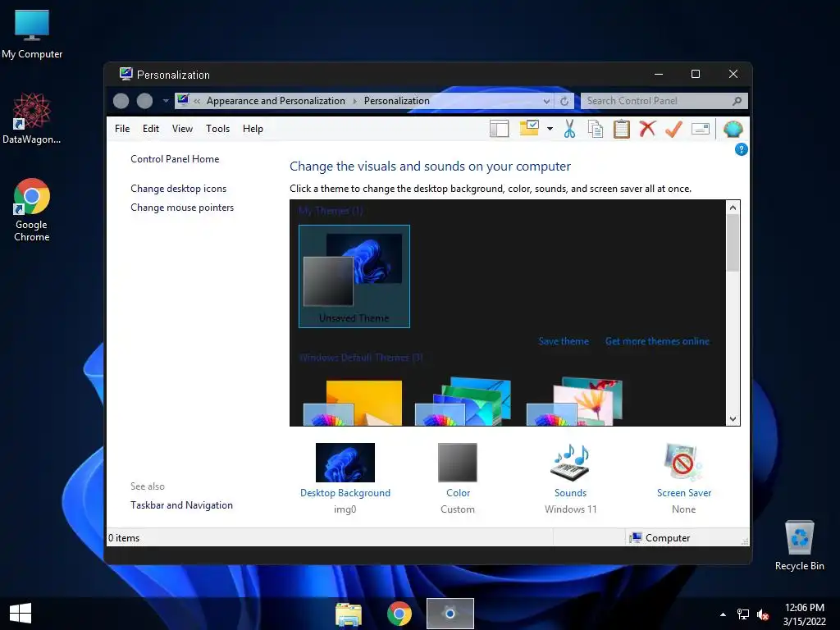Open the Sounds settings icon
The image size is (840, 630).
click(x=571, y=463)
